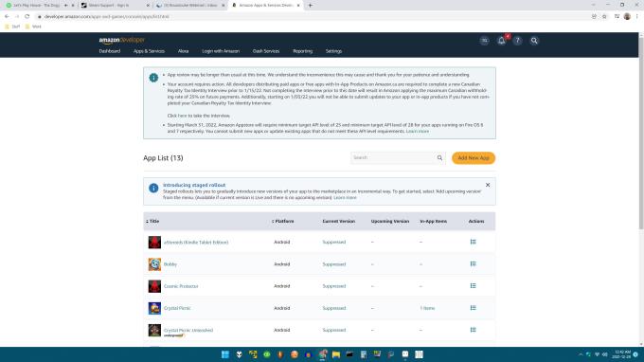Image resolution: width=644 pixels, height=362 pixels.
Task: Click the Introducing staged rollout heading
Action: (x=194, y=185)
